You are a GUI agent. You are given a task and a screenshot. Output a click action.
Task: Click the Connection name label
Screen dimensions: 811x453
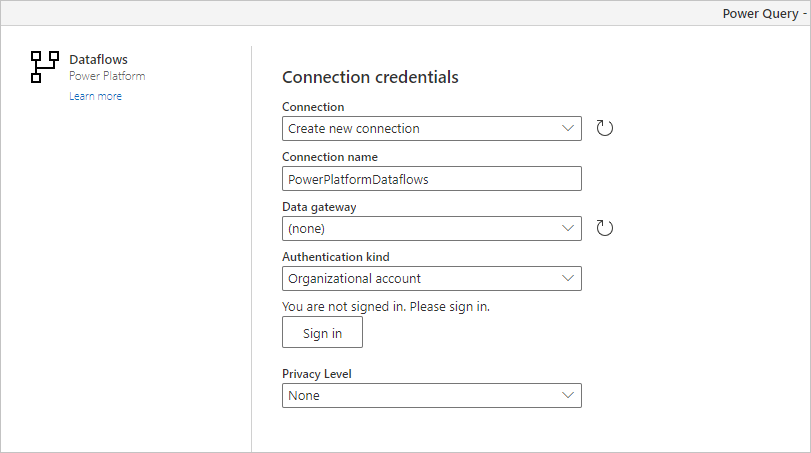(330, 157)
